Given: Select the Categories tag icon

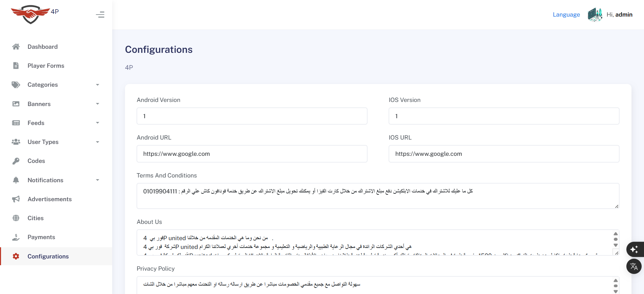Looking at the screenshot, I should pos(16,85).
